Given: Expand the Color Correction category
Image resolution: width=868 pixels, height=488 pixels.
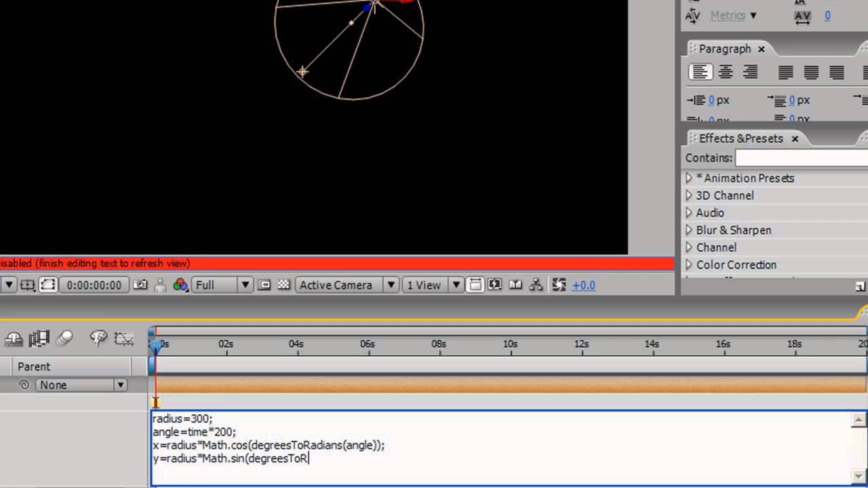Looking at the screenshot, I should click(689, 265).
